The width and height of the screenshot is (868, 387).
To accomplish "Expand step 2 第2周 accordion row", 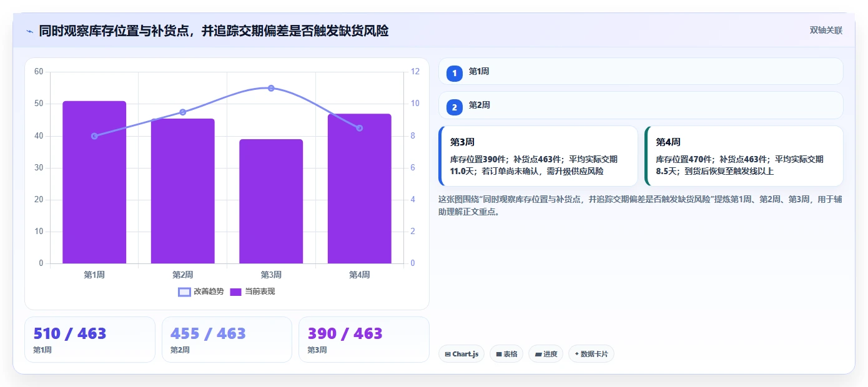I will (x=641, y=105).
